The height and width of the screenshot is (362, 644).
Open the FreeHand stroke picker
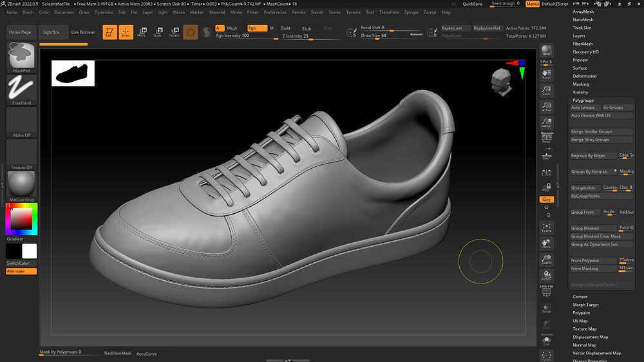point(21,90)
